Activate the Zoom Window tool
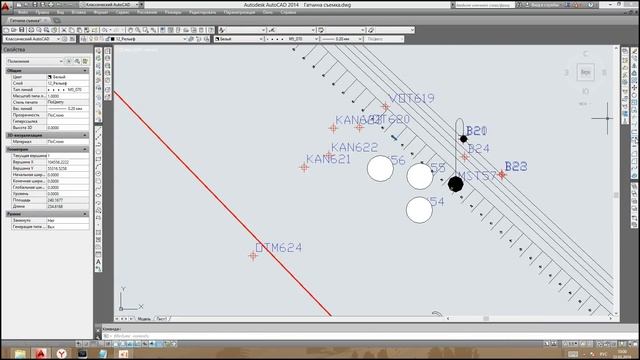This screenshot has width=640, height=360. pos(146,30)
